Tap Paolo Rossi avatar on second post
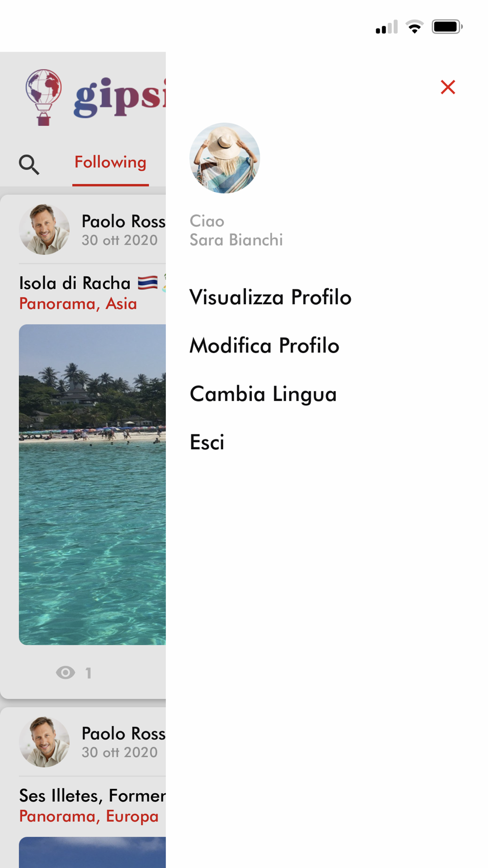 click(44, 742)
